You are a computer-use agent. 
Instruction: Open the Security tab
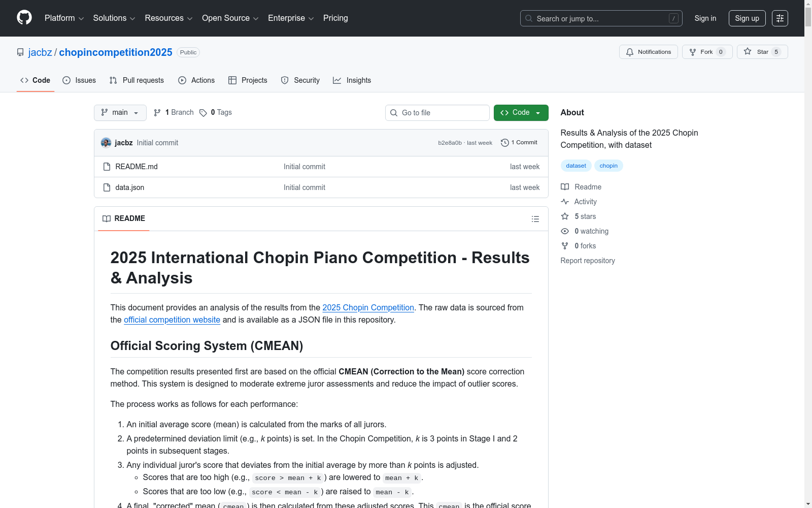[x=300, y=80]
